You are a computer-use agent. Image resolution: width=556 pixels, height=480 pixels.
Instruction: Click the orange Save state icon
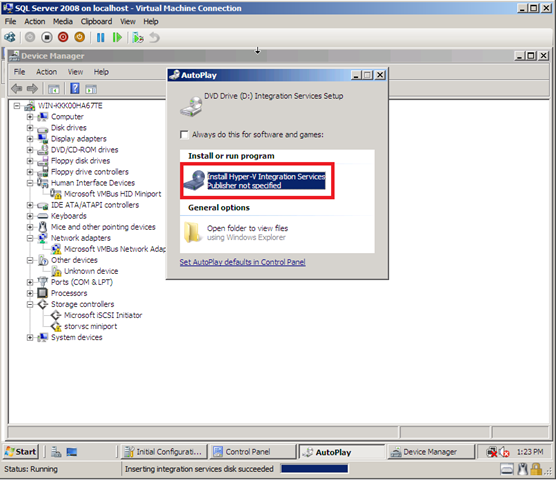click(79, 37)
